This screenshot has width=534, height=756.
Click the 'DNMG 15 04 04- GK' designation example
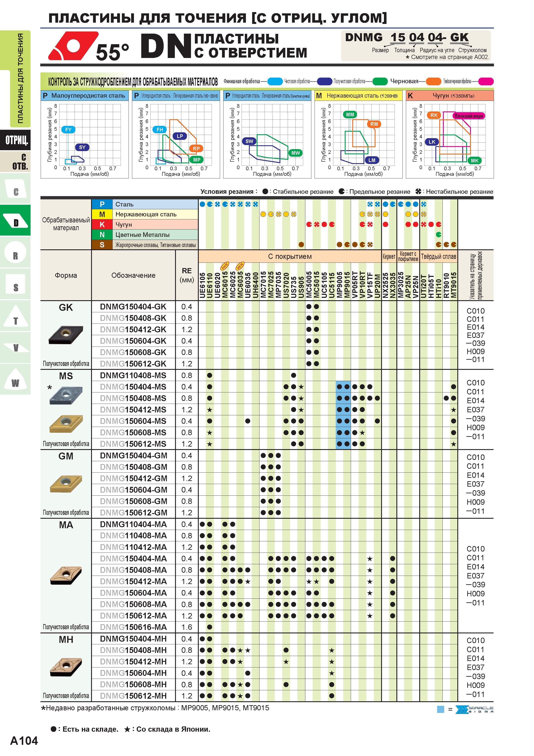(407, 37)
